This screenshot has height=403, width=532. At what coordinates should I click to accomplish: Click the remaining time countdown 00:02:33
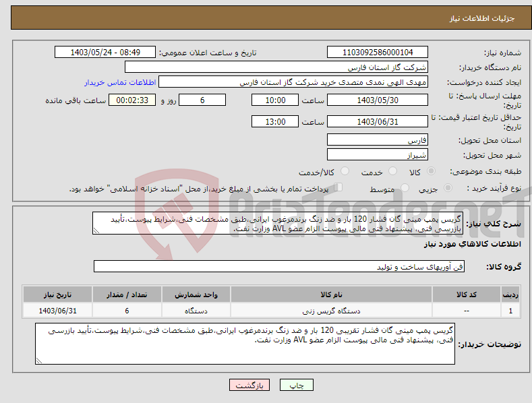(x=132, y=100)
